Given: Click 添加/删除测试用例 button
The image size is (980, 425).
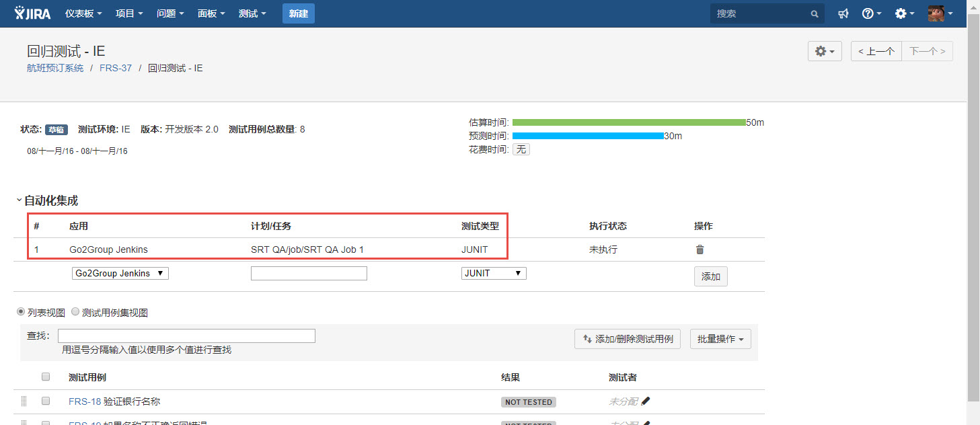Looking at the screenshot, I should coord(628,339).
